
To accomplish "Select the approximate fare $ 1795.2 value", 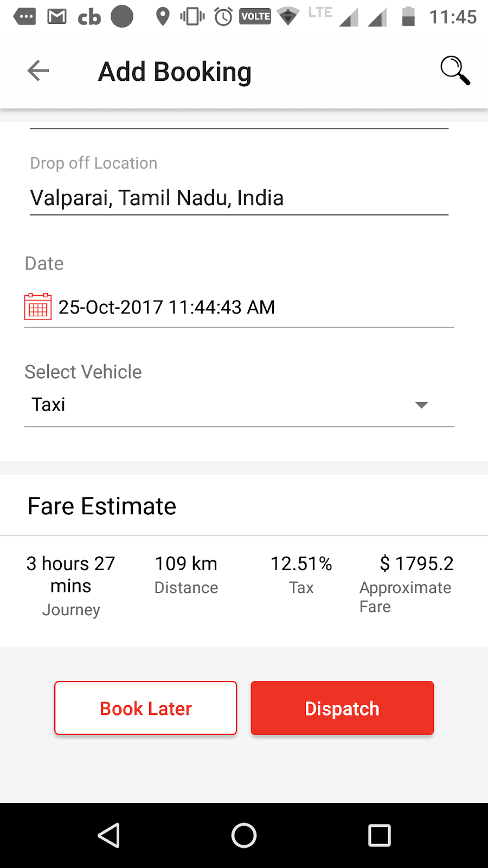I will tap(416, 564).
